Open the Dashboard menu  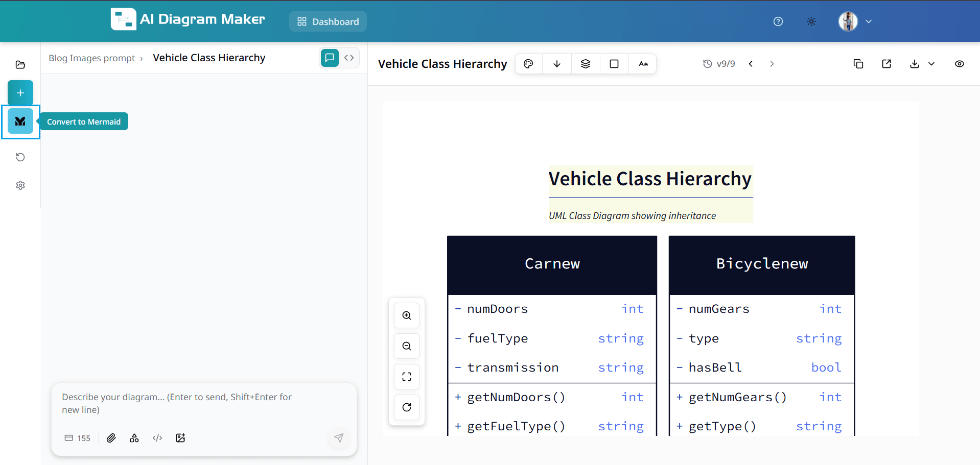point(328,21)
